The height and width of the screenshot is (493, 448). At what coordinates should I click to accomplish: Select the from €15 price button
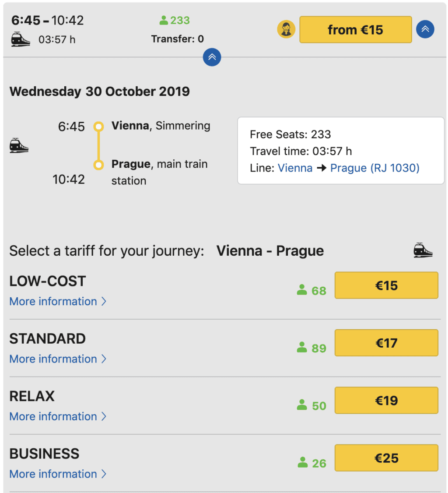tap(355, 30)
